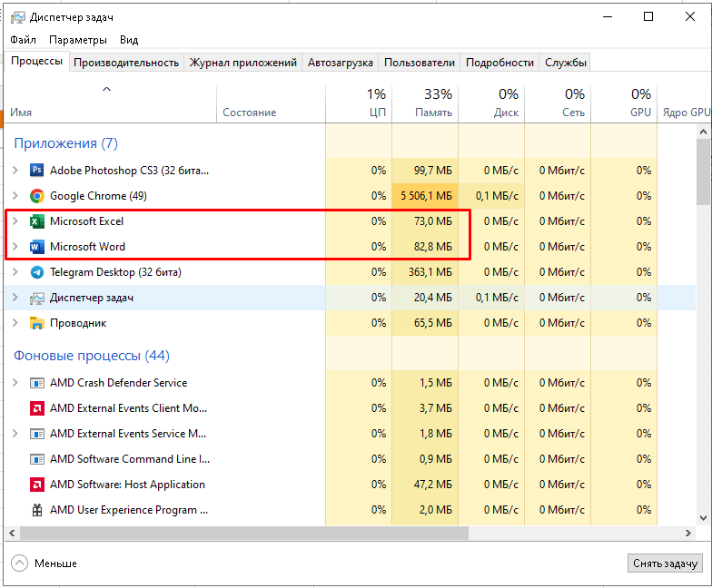Sort by the Состояние column header
712x588 pixels.
[x=271, y=103]
